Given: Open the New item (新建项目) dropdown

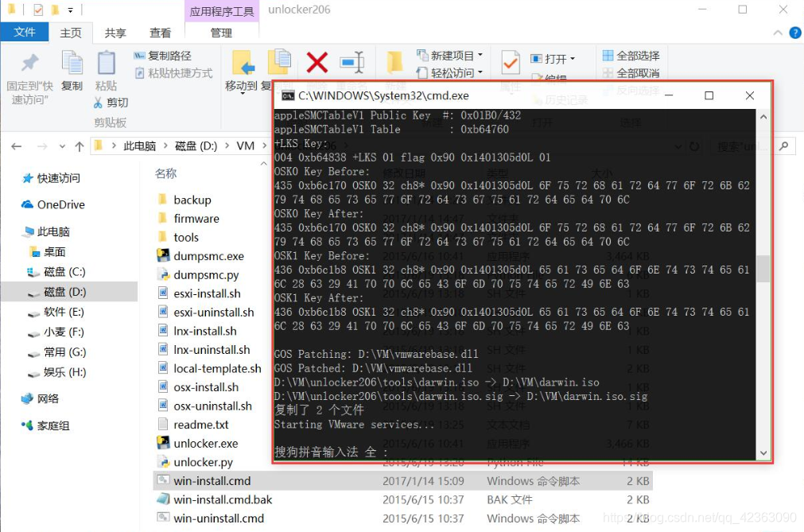Looking at the screenshot, I should 450,55.
